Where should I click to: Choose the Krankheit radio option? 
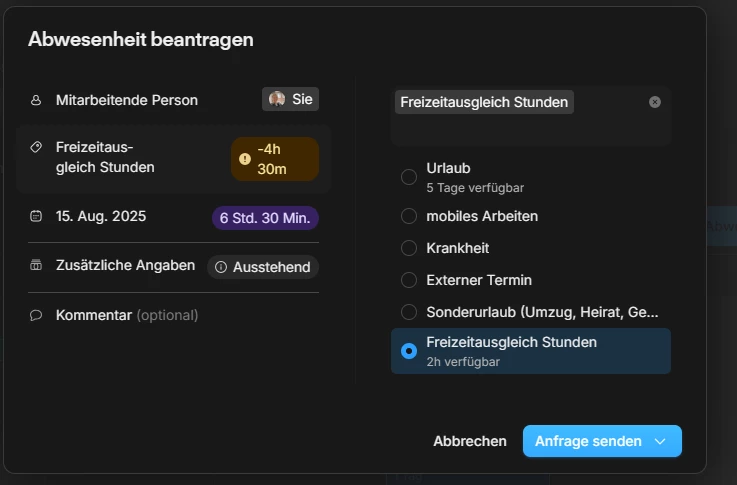click(x=409, y=248)
